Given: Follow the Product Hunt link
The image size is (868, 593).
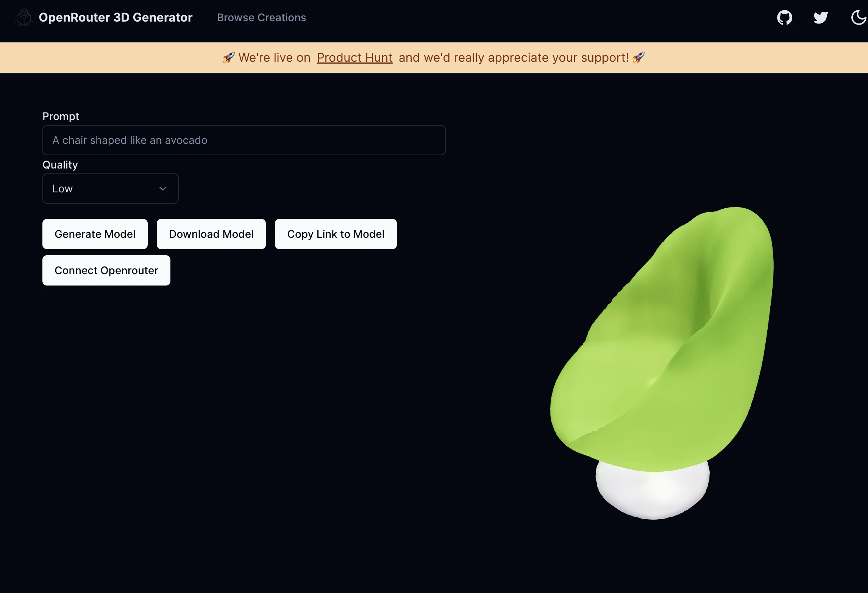Looking at the screenshot, I should (x=354, y=58).
